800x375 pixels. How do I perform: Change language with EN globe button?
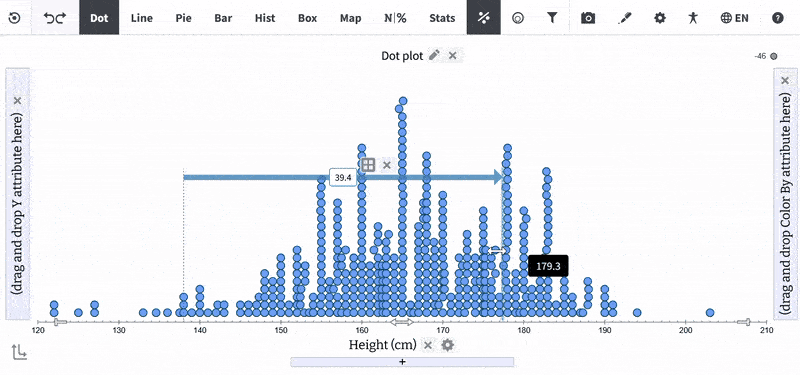734,18
